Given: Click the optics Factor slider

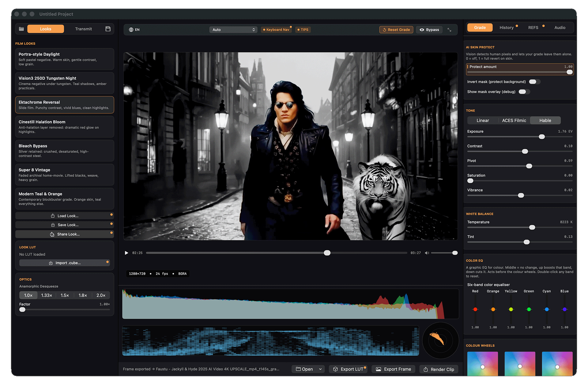Looking at the screenshot, I should (65, 309).
